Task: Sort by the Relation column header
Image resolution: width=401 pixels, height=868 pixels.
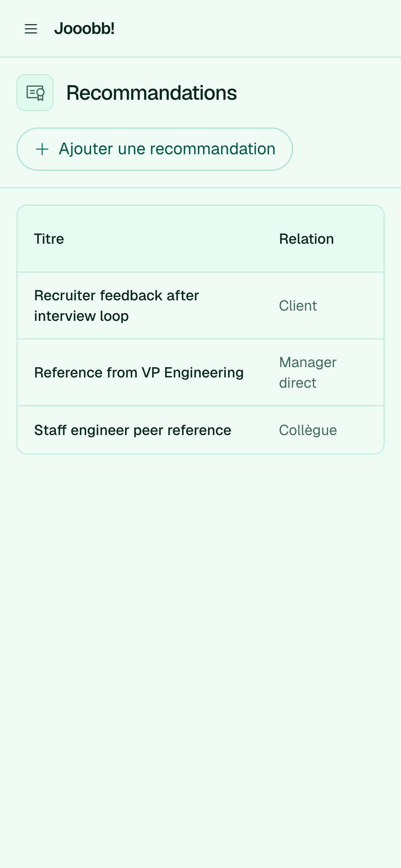Action: (x=306, y=239)
